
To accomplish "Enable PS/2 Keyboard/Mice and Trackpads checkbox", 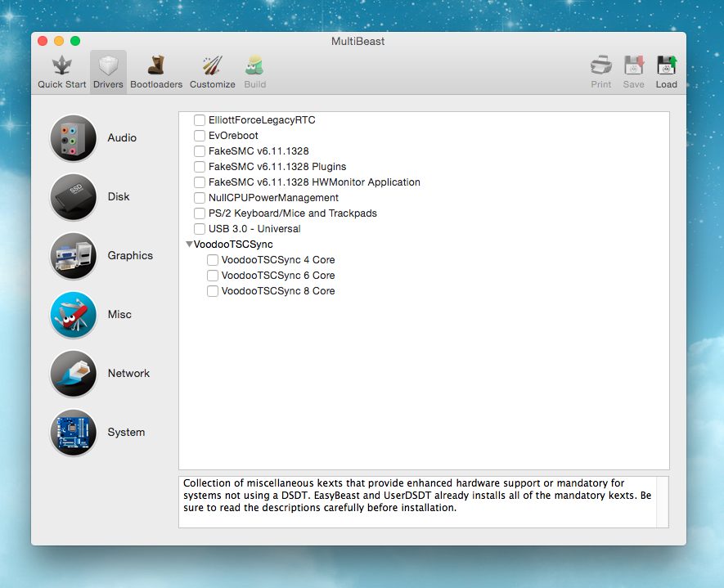I will (x=200, y=213).
